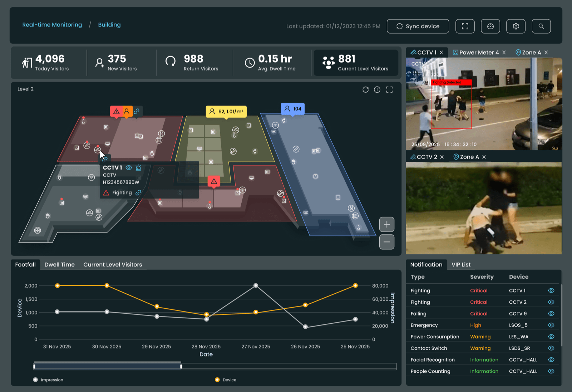Image resolution: width=572 pixels, height=392 pixels.
Task: Open the search magnifier button
Action: click(541, 26)
